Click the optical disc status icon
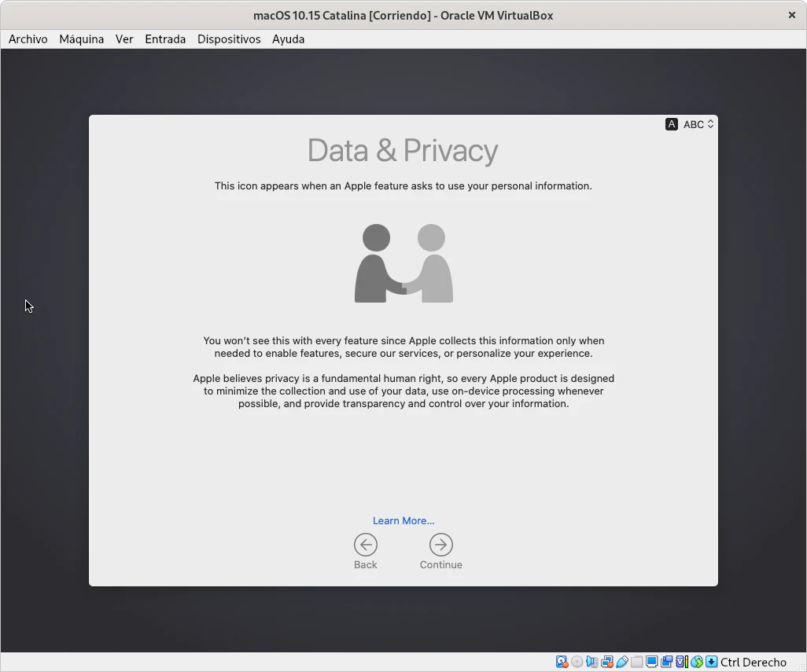The width and height of the screenshot is (807, 672). point(577,662)
